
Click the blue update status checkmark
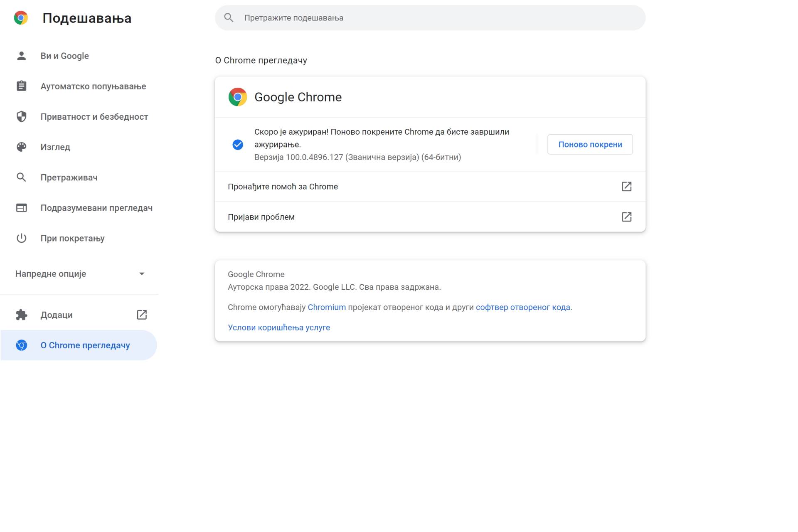click(238, 145)
